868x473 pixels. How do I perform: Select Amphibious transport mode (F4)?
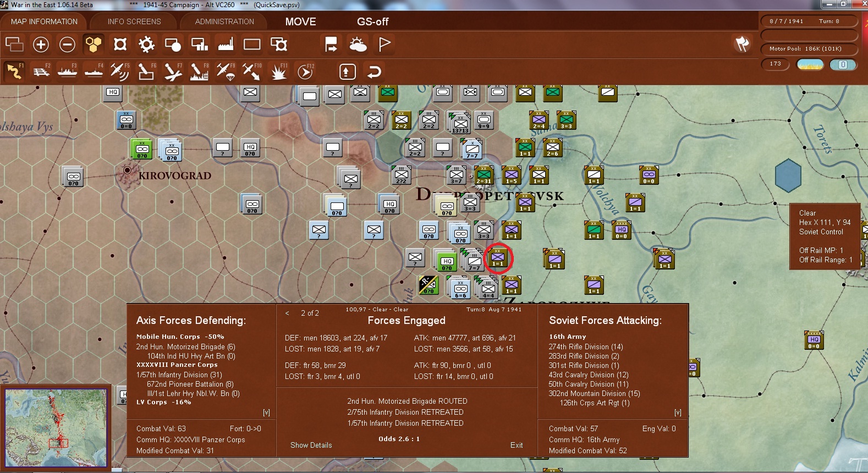(94, 71)
